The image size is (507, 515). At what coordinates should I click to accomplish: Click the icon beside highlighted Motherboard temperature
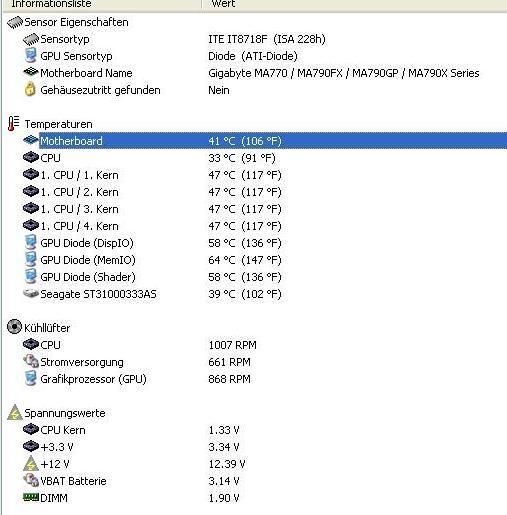[31, 140]
